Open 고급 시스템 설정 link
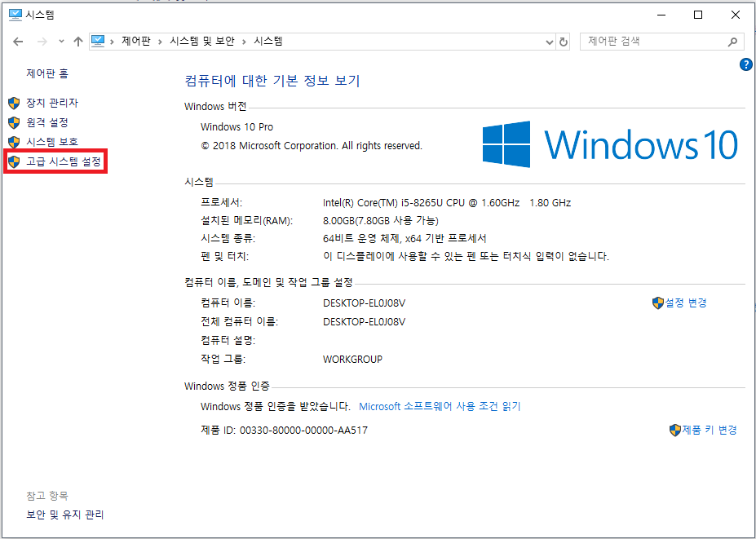Image resolution: width=756 pixels, height=539 pixels. coord(64,161)
